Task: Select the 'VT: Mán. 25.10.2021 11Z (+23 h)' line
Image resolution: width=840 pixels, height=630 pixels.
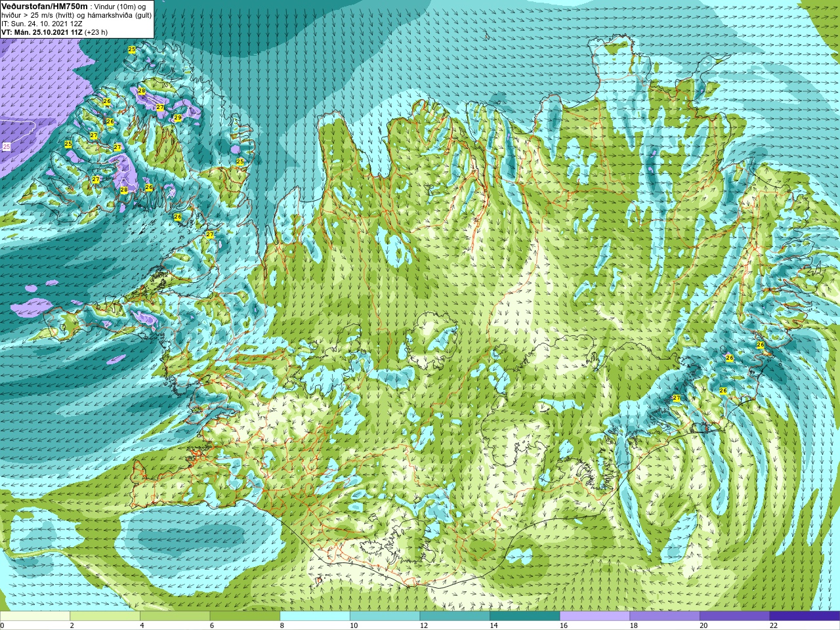Action: (54, 32)
